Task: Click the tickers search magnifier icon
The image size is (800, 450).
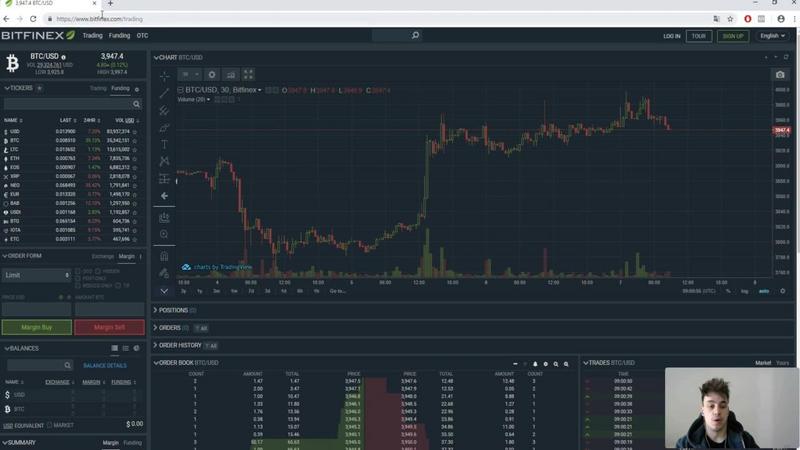Action: point(136,104)
